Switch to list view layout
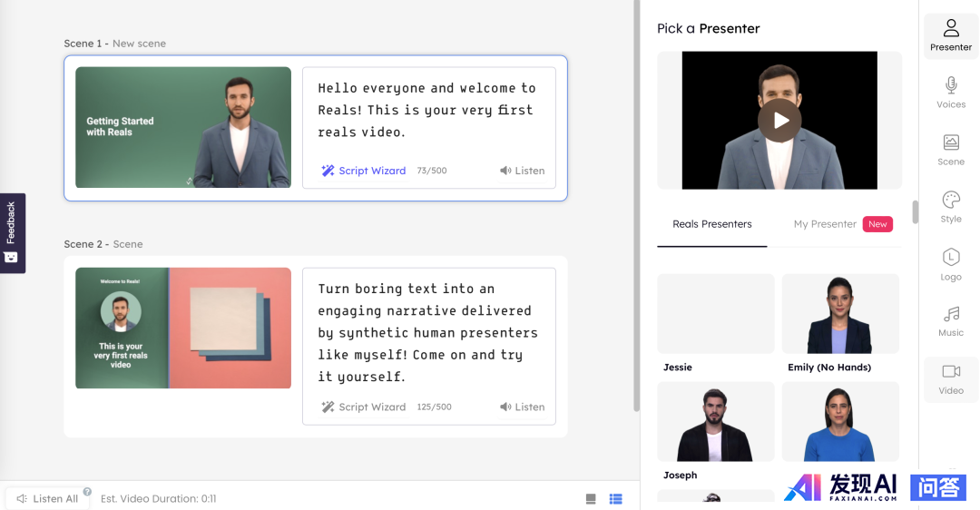Image resolution: width=980 pixels, height=510 pixels. click(x=615, y=499)
